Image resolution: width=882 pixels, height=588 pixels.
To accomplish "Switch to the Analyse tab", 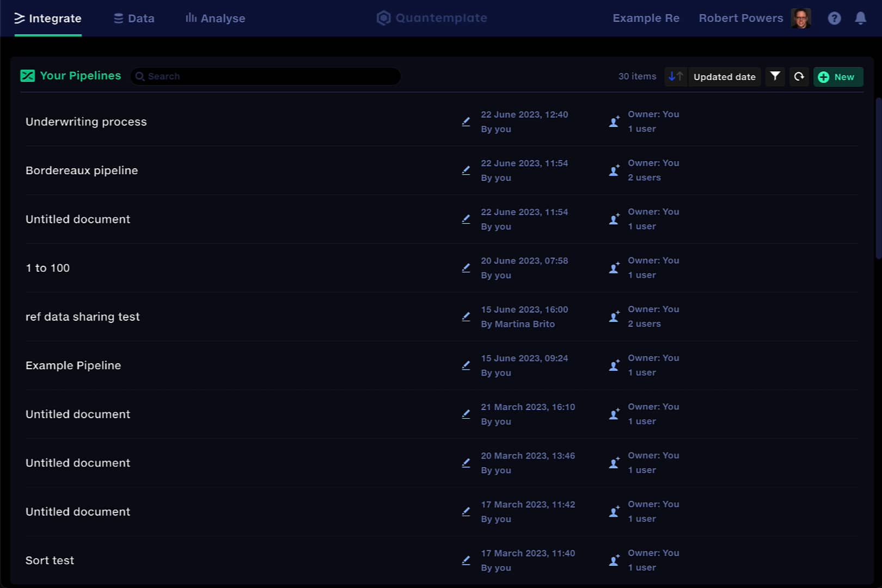I will pyautogui.click(x=216, y=19).
